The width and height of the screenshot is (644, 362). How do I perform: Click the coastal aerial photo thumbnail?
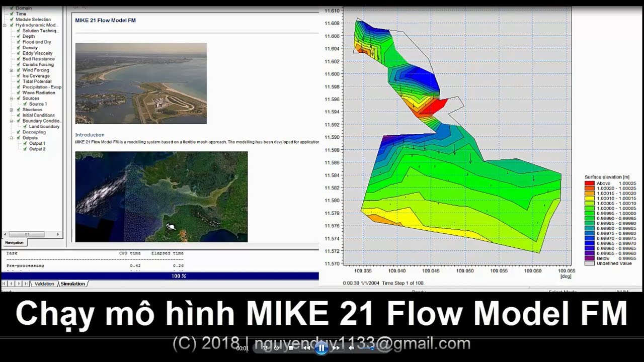coord(141,83)
